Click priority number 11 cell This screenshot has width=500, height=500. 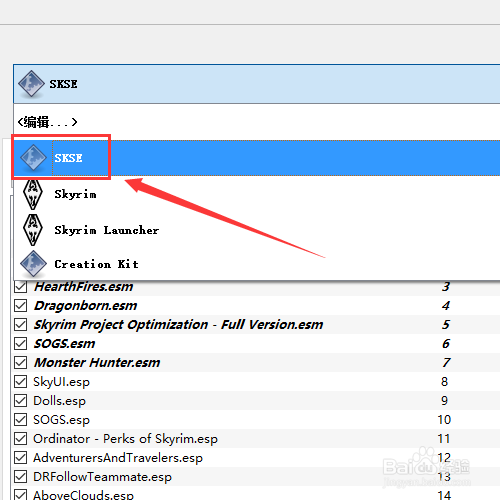click(444, 439)
